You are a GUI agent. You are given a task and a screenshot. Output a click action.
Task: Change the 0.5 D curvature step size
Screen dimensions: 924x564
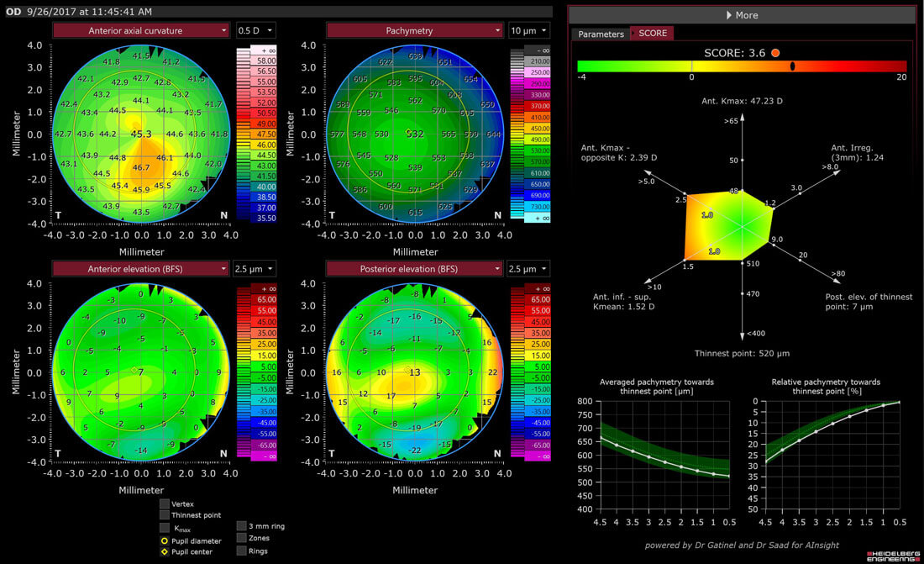click(x=255, y=30)
